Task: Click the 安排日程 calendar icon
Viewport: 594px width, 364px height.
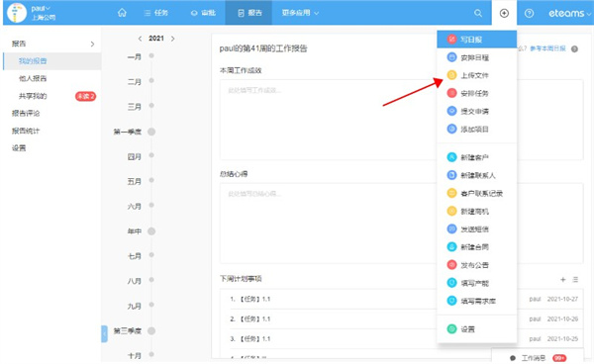Action: coord(451,57)
